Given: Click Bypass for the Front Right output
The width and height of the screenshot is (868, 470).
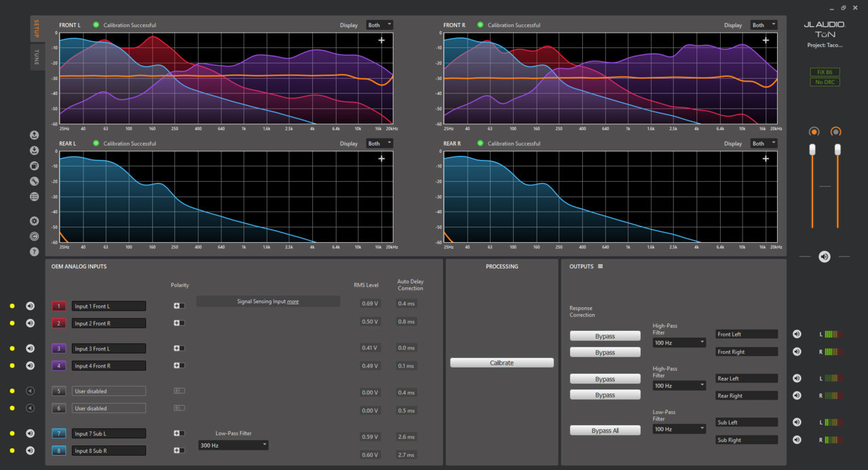Looking at the screenshot, I should pyautogui.click(x=605, y=352).
